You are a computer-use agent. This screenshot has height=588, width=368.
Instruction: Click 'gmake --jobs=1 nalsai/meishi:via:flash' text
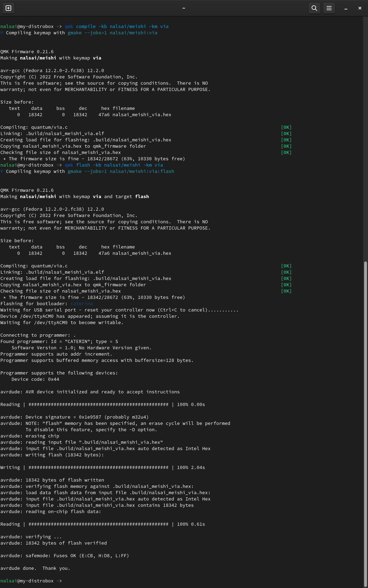coord(121,171)
